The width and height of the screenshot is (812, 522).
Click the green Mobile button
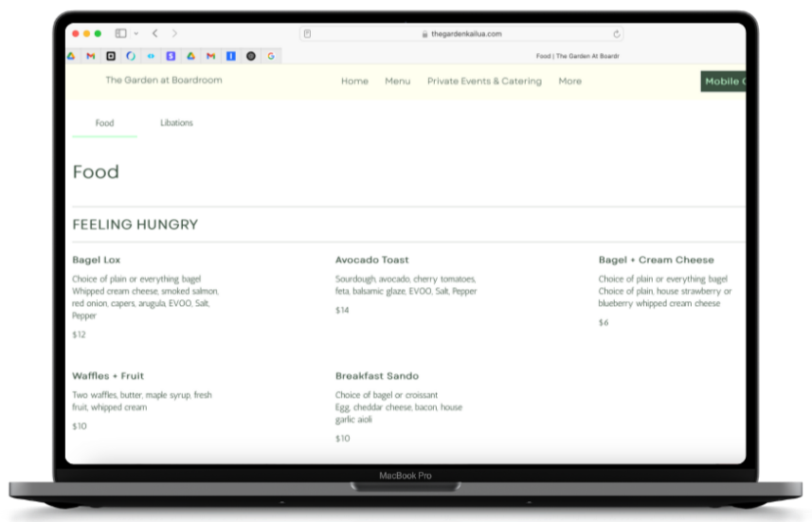click(724, 81)
